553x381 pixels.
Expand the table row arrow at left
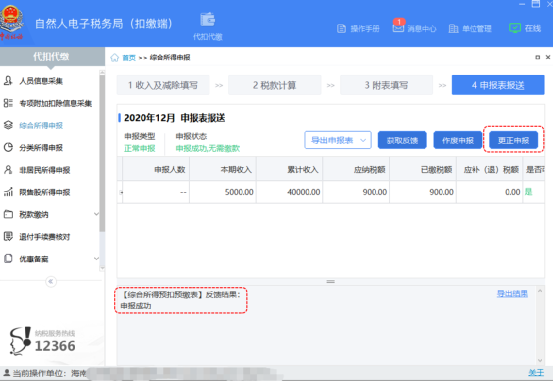pyautogui.click(x=121, y=192)
